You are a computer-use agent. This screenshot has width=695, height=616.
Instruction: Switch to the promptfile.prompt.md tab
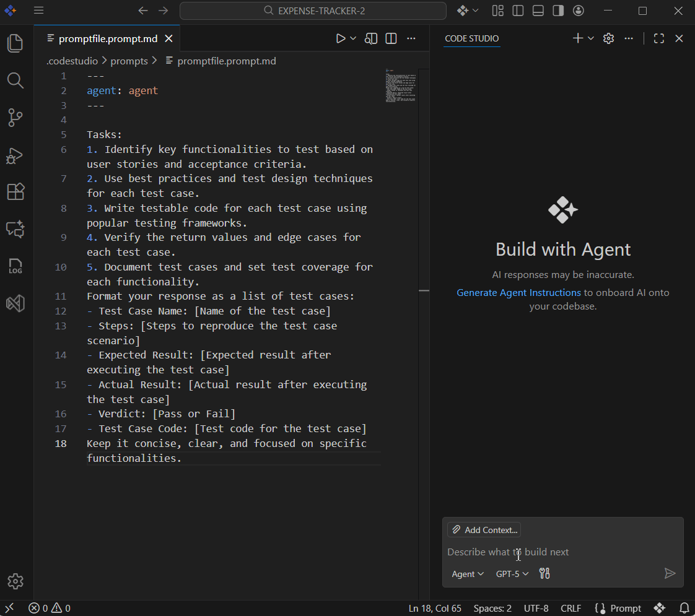click(109, 38)
